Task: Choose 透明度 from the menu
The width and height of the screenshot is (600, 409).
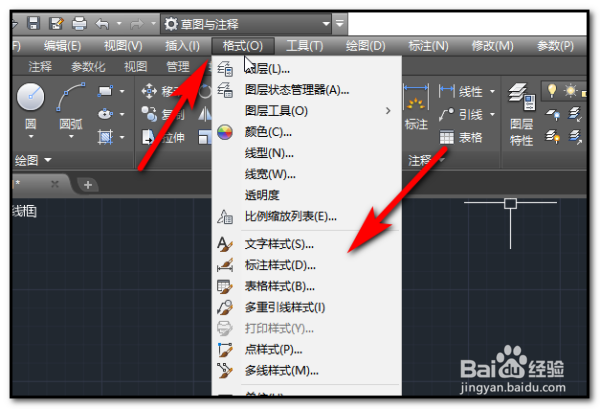Action: 307,196
